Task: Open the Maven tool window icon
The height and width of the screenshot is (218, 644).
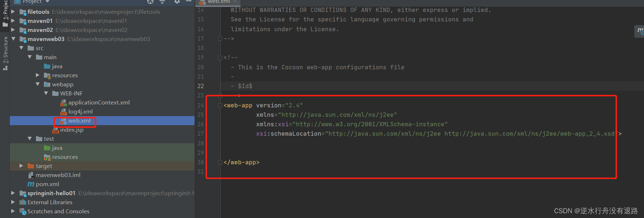Action: (x=640, y=31)
